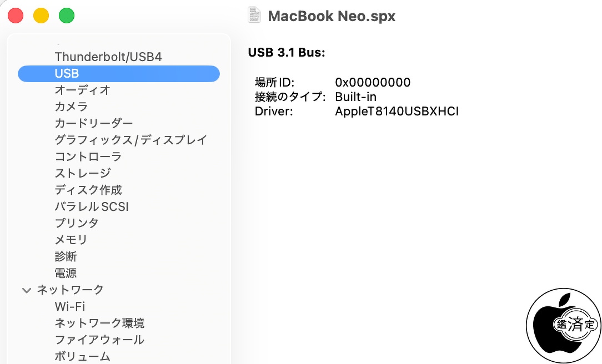The height and width of the screenshot is (364, 602).
Task: Select the USB 3.1 Bus heading
Action: tap(286, 53)
